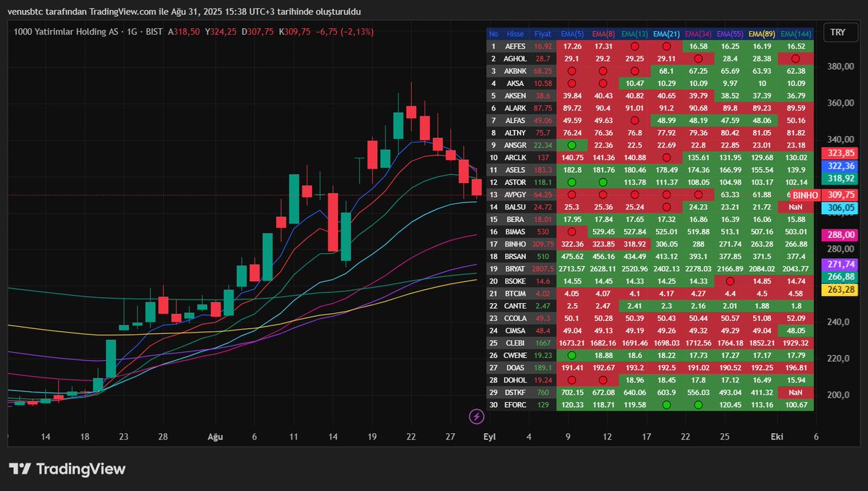Click the Hisse column header

pos(515,33)
